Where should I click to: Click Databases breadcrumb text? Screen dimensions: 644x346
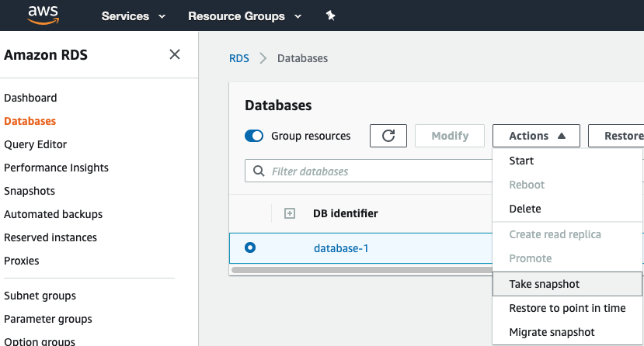pyautogui.click(x=302, y=58)
